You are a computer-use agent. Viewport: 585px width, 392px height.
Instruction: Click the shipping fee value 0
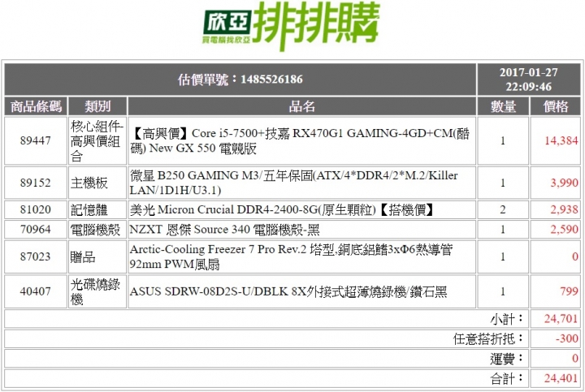pos(575,359)
